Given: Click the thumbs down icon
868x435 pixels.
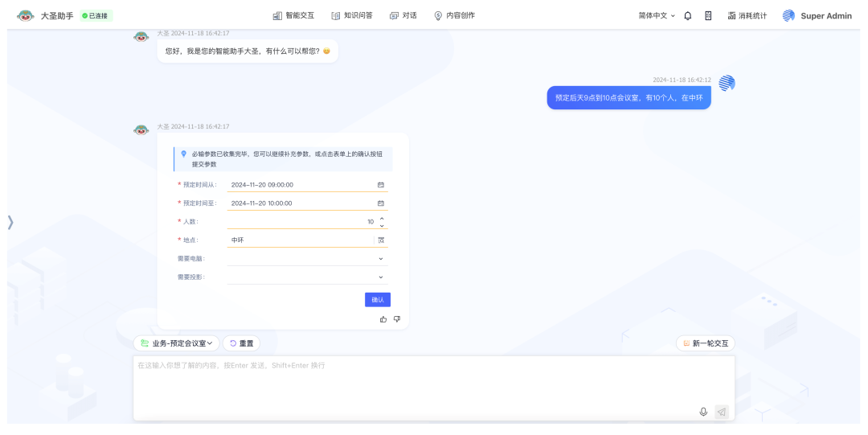Looking at the screenshot, I should (397, 319).
